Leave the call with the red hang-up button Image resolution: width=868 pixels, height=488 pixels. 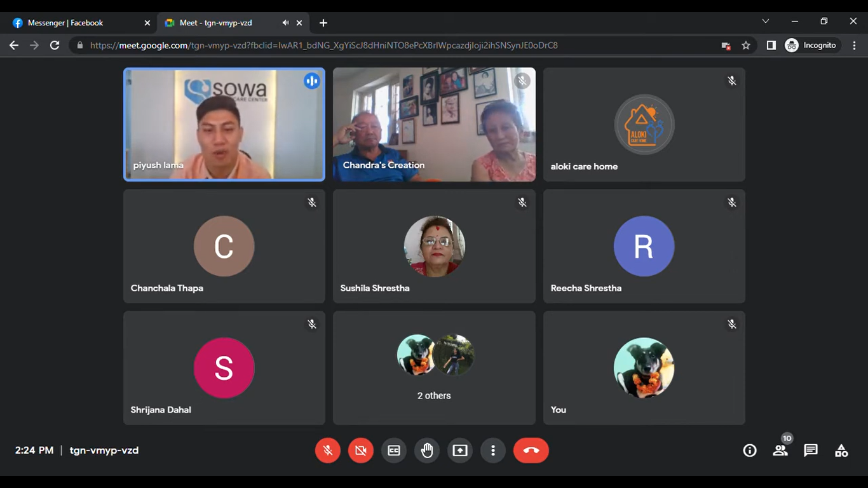(531, 451)
